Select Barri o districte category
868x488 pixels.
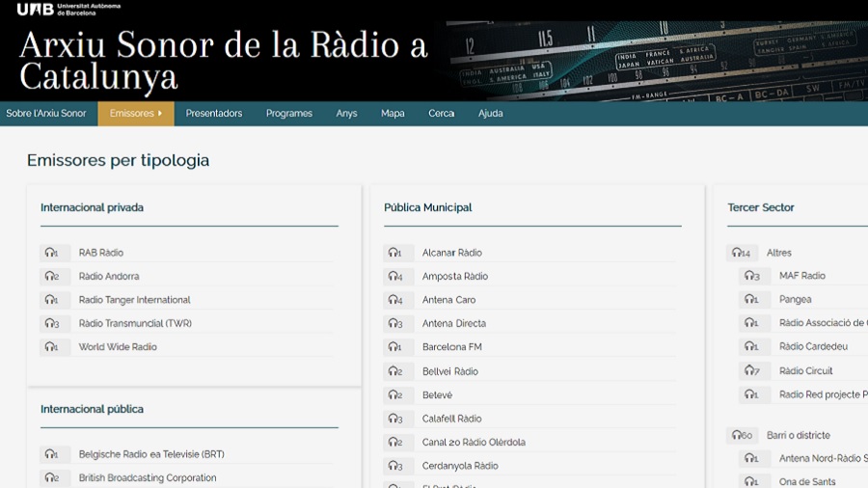click(799, 435)
